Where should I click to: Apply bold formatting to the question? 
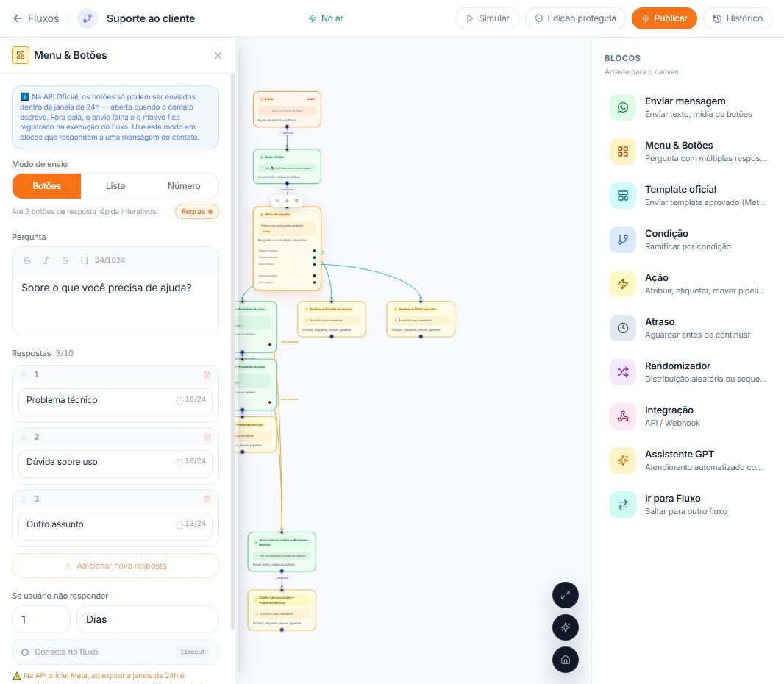point(27,260)
